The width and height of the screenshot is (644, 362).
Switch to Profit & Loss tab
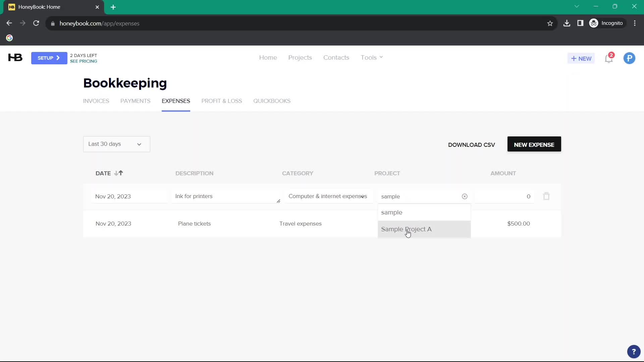pyautogui.click(x=222, y=101)
